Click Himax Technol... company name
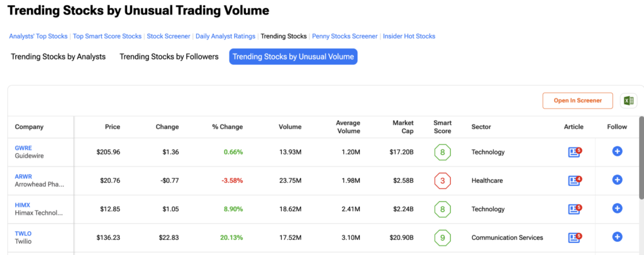644x255 pixels. (x=39, y=213)
